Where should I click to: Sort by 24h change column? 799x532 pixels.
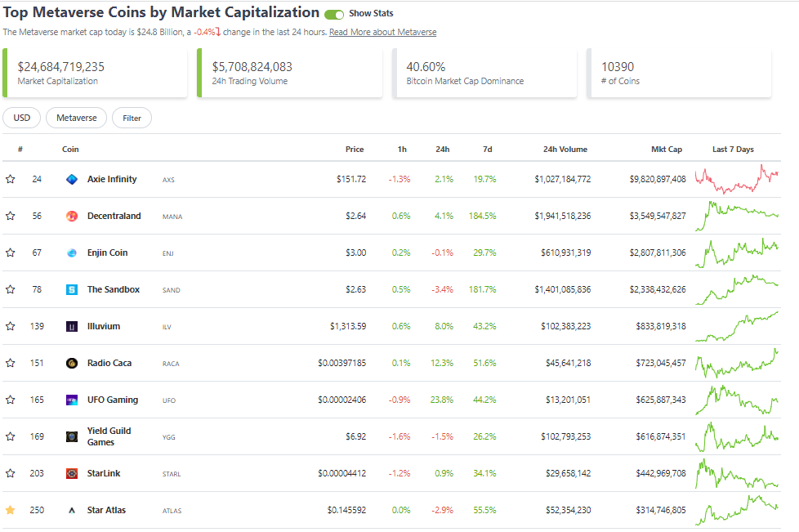(442, 150)
